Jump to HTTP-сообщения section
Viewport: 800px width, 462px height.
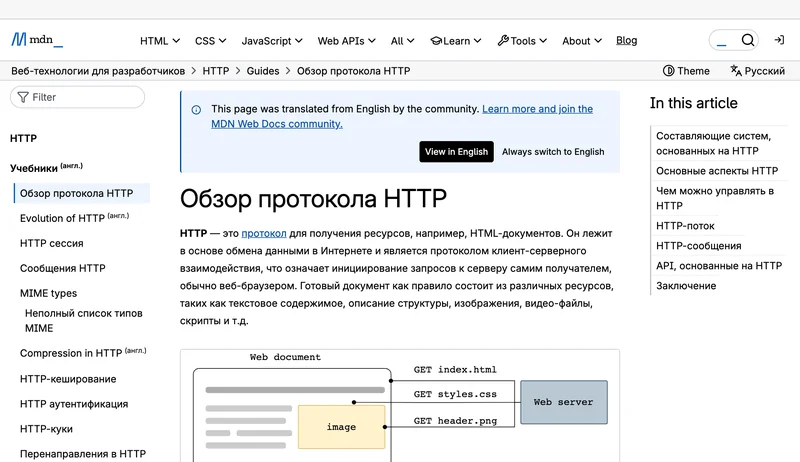pos(698,246)
